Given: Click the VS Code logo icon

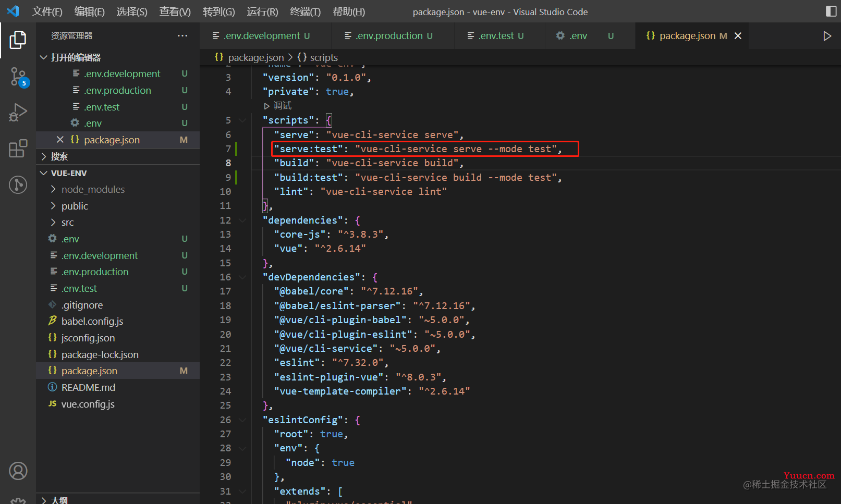Looking at the screenshot, I should 13,11.
